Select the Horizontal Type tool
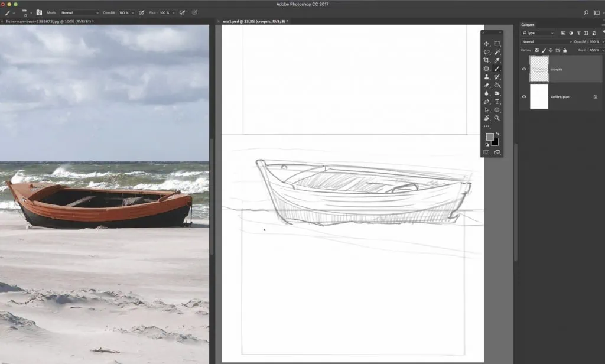The image size is (605, 364). (x=497, y=102)
